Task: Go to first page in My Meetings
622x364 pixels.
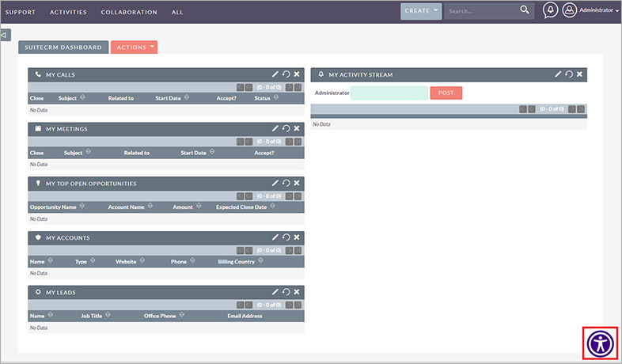Action: [240, 142]
